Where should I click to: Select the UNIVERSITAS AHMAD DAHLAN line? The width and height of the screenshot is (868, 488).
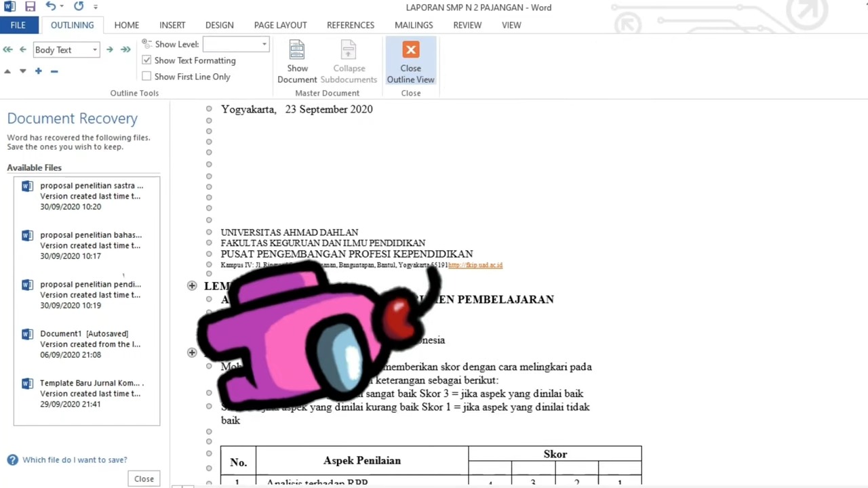click(290, 232)
